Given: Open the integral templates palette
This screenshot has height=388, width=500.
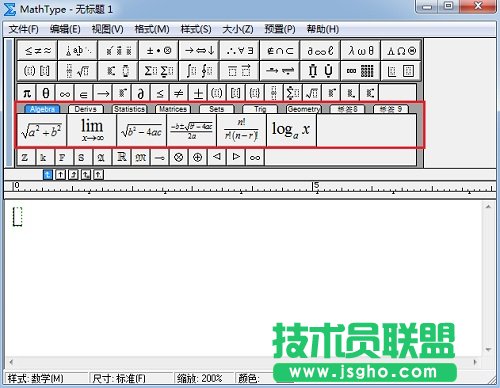Looking at the screenshot, I should 199,71.
